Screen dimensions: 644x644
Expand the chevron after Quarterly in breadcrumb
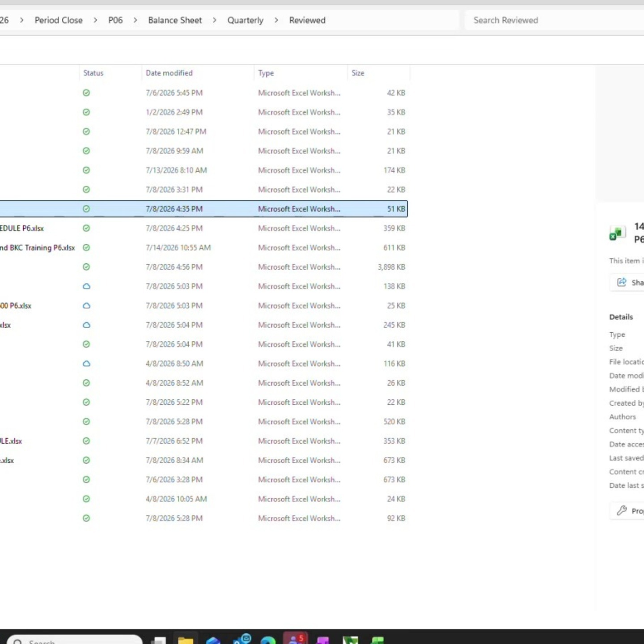click(x=276, y=20)
